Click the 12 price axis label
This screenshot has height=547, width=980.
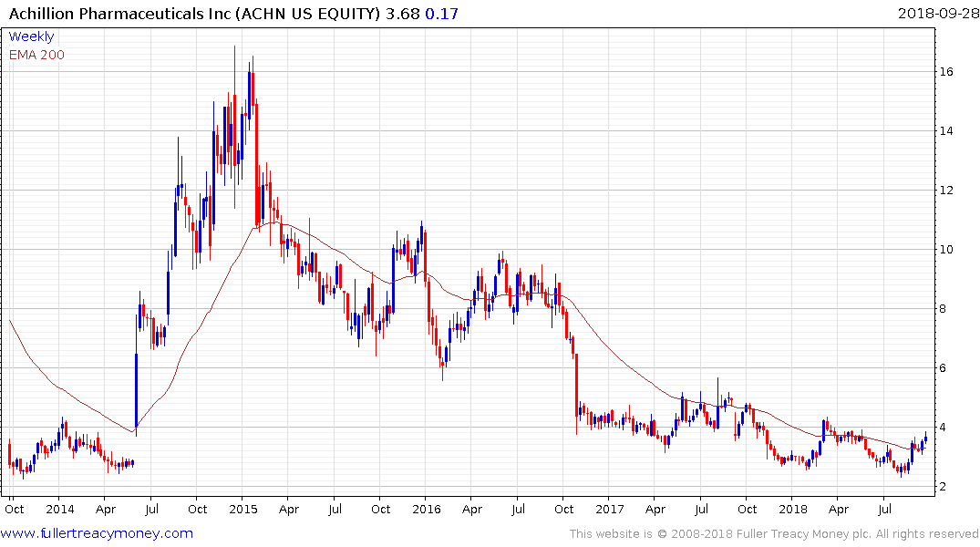(x=946, y=191)
